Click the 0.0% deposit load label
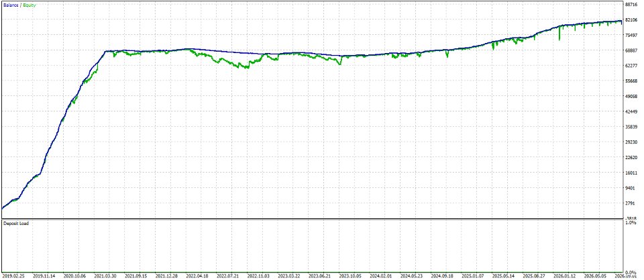The image size is (644, 280). pyautogui.click(x=630, y=273)
